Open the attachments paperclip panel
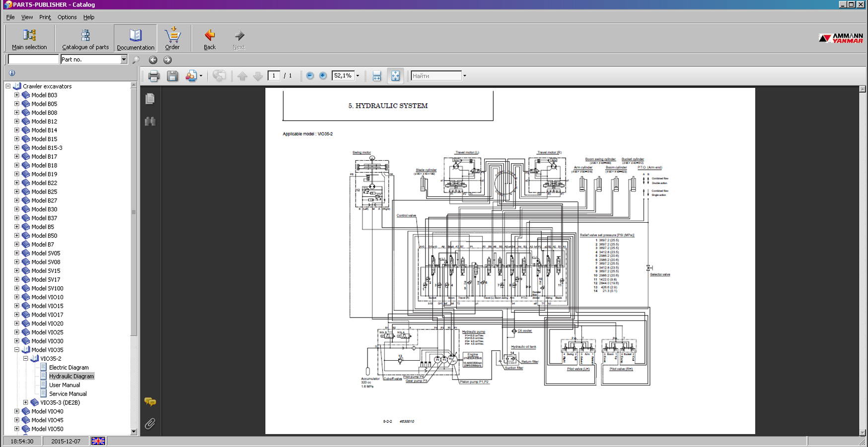 click(150, 424)
